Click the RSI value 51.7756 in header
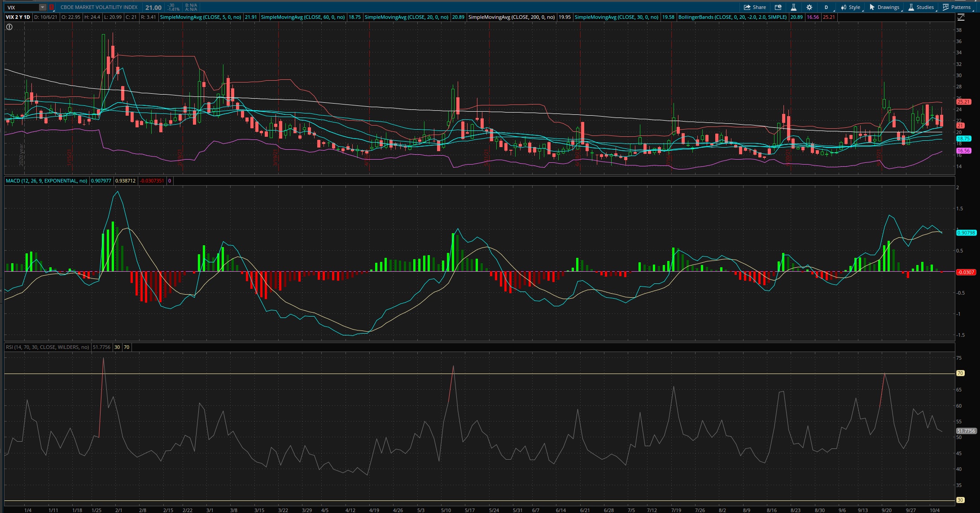This screenshot has height=513, width=980. pos(101,347)
